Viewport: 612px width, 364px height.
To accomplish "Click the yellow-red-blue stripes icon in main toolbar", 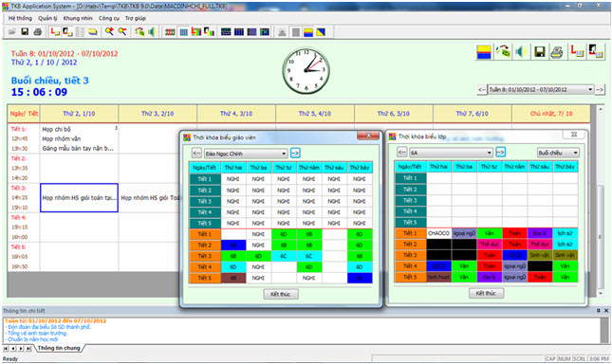I will coord(308,32).
